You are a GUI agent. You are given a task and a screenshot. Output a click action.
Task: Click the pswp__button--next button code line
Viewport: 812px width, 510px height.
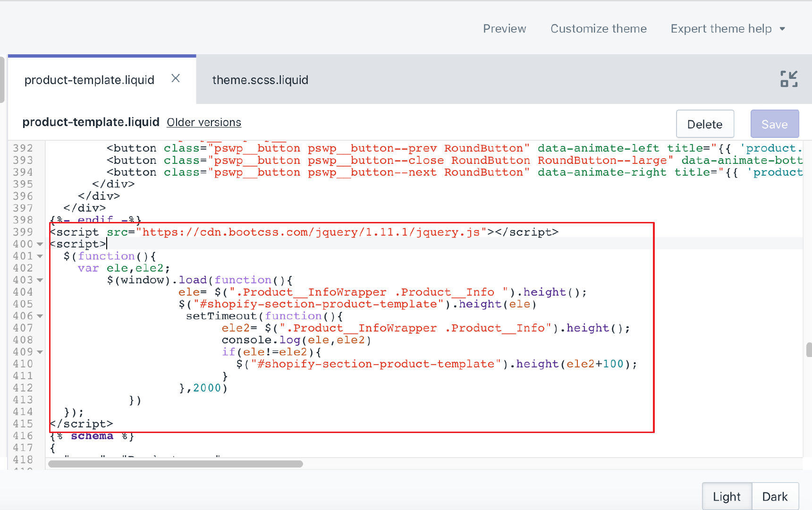pos(454,172)
